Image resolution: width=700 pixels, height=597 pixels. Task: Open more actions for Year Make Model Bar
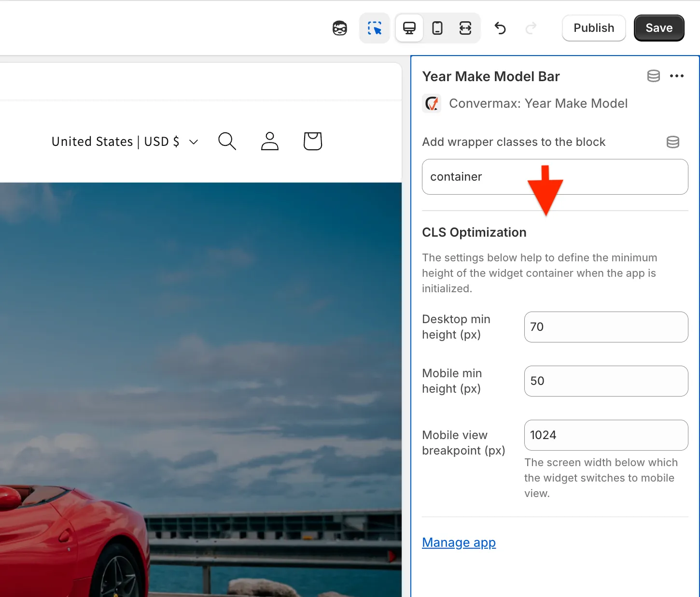pos(677,76)
